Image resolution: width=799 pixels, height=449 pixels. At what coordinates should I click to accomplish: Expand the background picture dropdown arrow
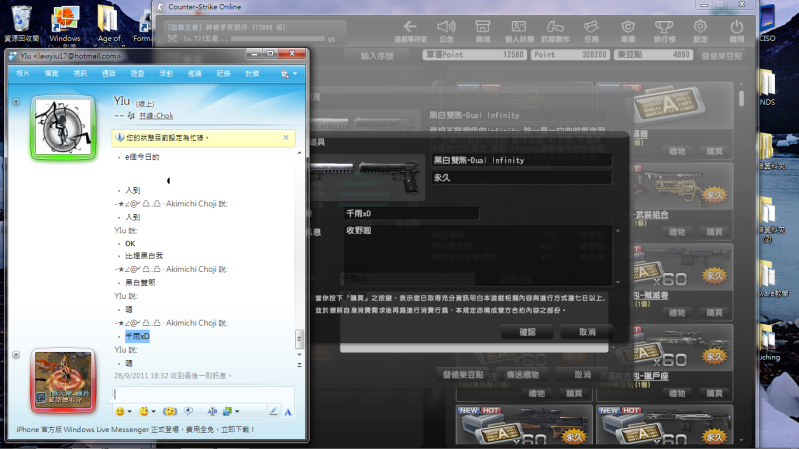[237, 412]
